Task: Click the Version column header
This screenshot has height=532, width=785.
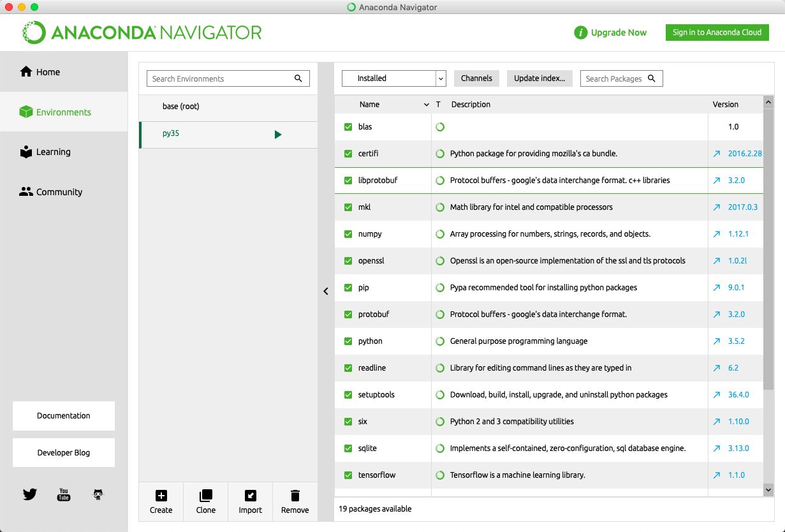Action: (x=726, y=105)
